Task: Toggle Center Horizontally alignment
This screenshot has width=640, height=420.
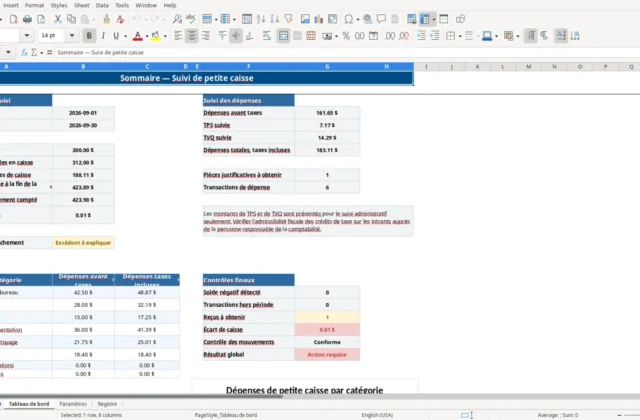Action: pos(191,36)
